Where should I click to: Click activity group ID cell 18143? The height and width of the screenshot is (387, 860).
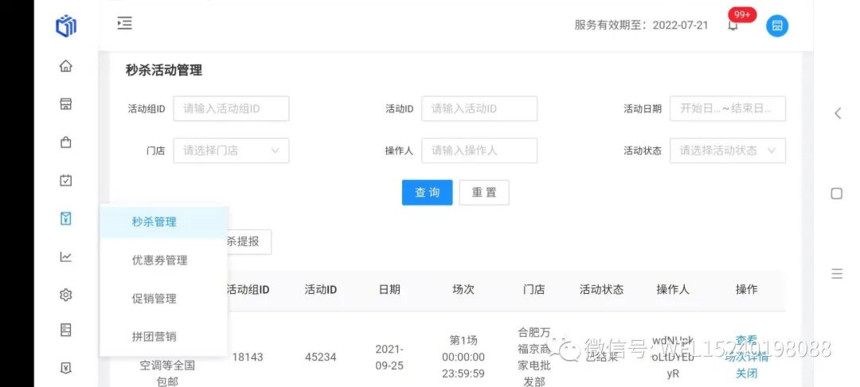pyautogui.click(x=247, y=357)
